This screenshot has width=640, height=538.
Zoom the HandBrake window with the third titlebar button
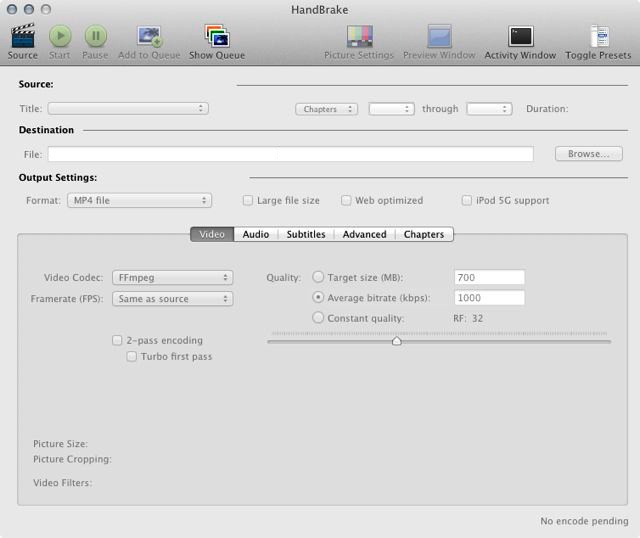(x=46, y=9)
